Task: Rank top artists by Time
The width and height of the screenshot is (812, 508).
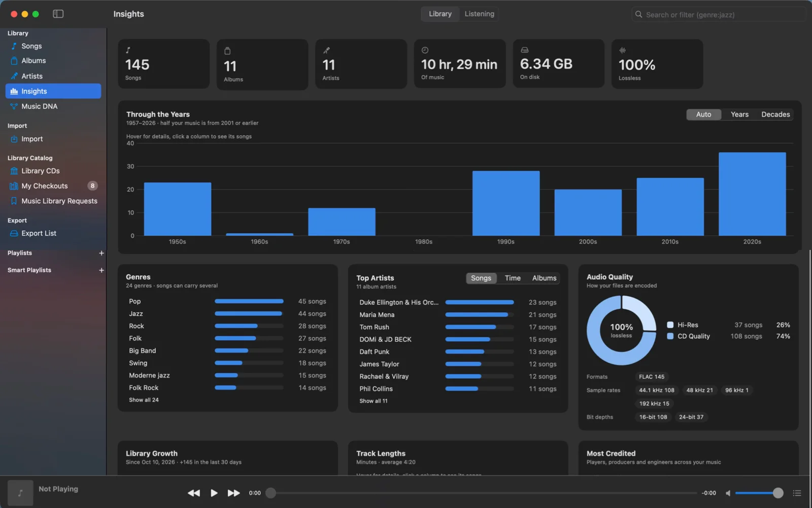Action: (513, 278)
